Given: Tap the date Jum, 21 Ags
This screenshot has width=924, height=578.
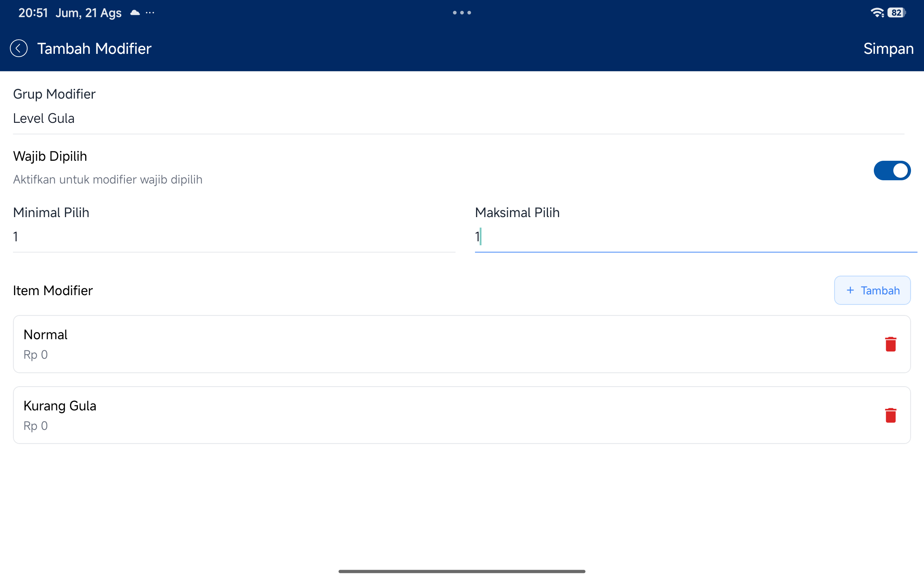Looking at the screenshot, I should tap(88, 13).
